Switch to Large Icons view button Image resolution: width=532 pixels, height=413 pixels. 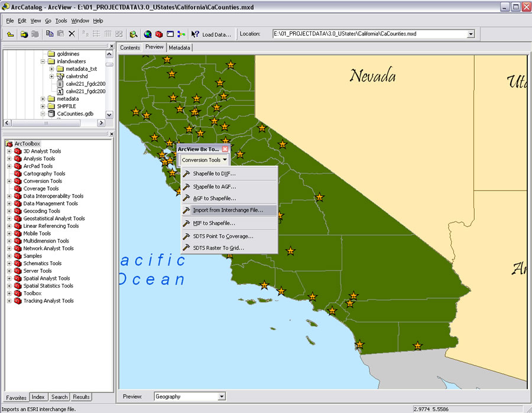tap(86, 34)
